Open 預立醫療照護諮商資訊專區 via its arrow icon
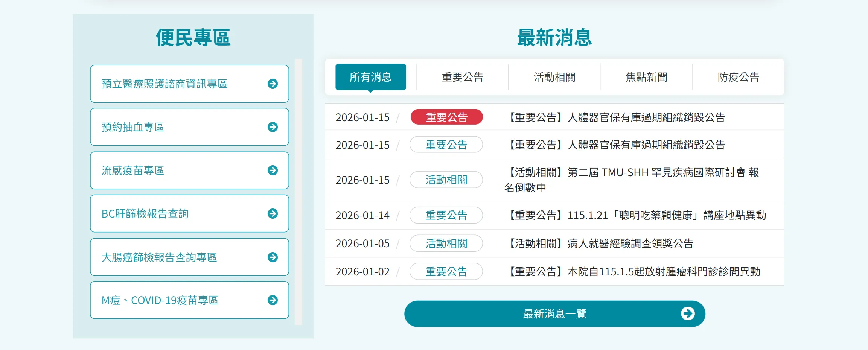The height and width of the screenshot is (350, 868). coord(273,84)
